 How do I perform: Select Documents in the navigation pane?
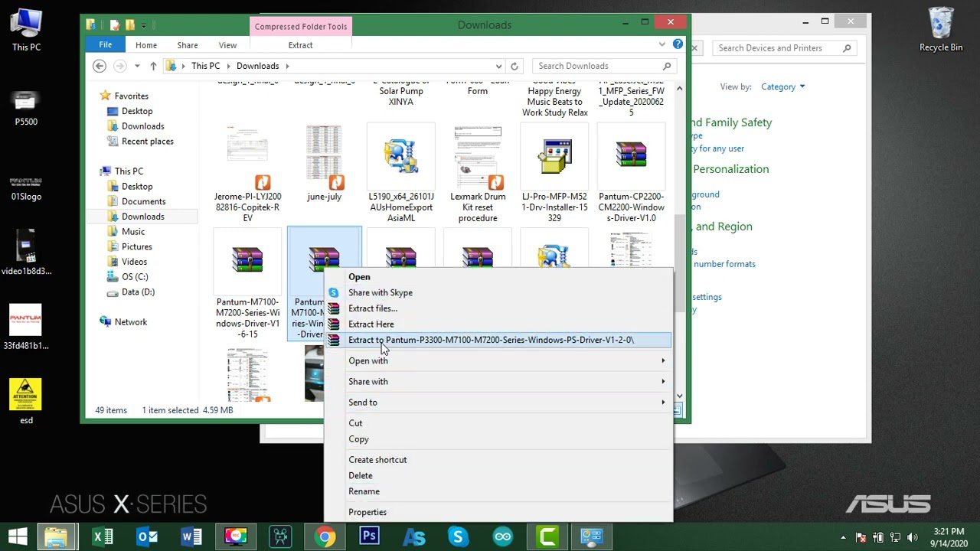143,201
